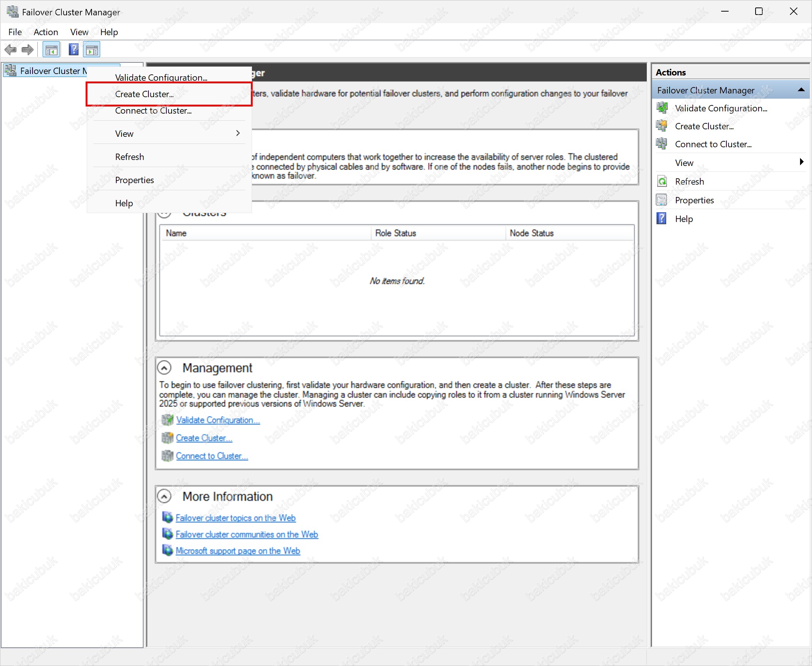Image resolution: width=812 pixels, height=666 pixels.
Task: Open View submenu arrow in Actions pane
Action: pyautogui.click(x=801, y=162)
